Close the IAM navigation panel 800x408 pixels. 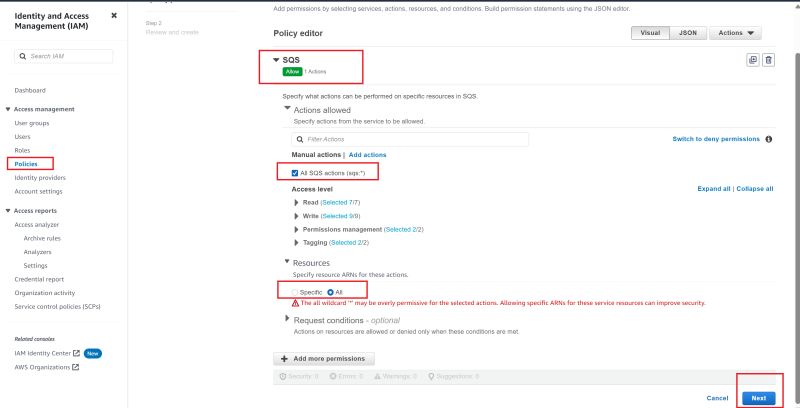click(x=114, y=15)
